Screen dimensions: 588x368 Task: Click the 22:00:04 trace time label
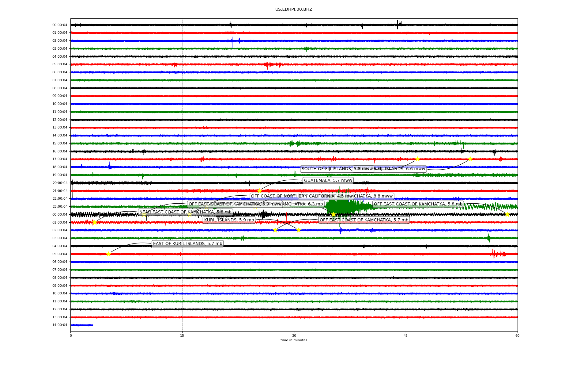[x=60, y=199]
